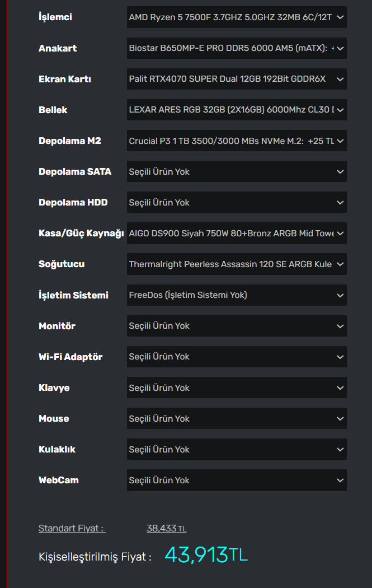The height and width of the screenshot is (588, 372).
Task: Click the 38,433 TL standard price
Action: (x=166, y=528)
